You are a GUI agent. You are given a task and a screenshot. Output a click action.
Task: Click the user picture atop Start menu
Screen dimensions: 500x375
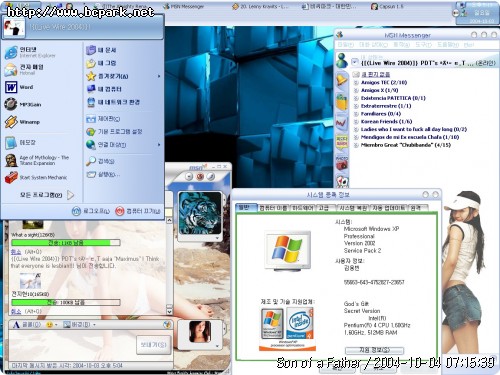pyautogui.click(x=14, y=28)
